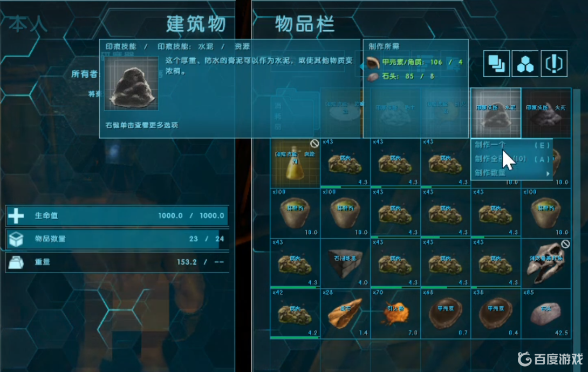
Task: Select the x70 orange sparkpowder stack
Action: point(395,314)
